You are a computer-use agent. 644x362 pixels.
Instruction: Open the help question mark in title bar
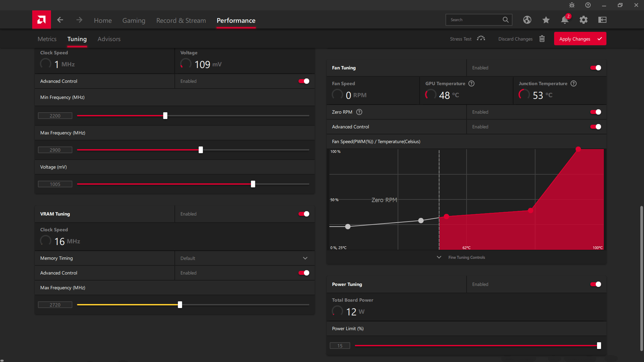588,5
